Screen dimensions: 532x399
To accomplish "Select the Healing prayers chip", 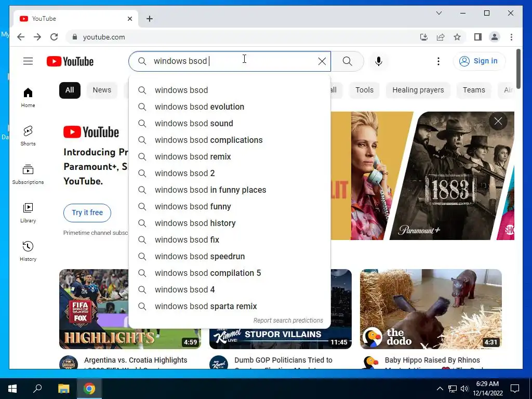I will (x=418, y=90).
